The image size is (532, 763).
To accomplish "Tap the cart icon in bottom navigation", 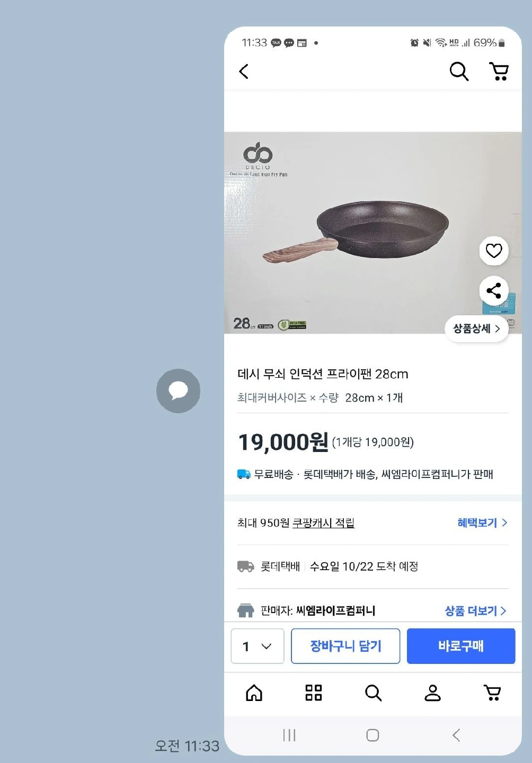I will coord(492,693).
